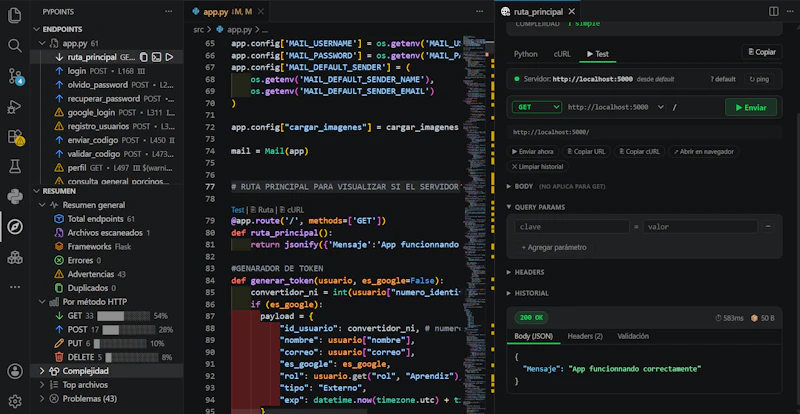Click Agregar parámetro link
Viewport: 800px width, 414px height.
tap(554, 248)
